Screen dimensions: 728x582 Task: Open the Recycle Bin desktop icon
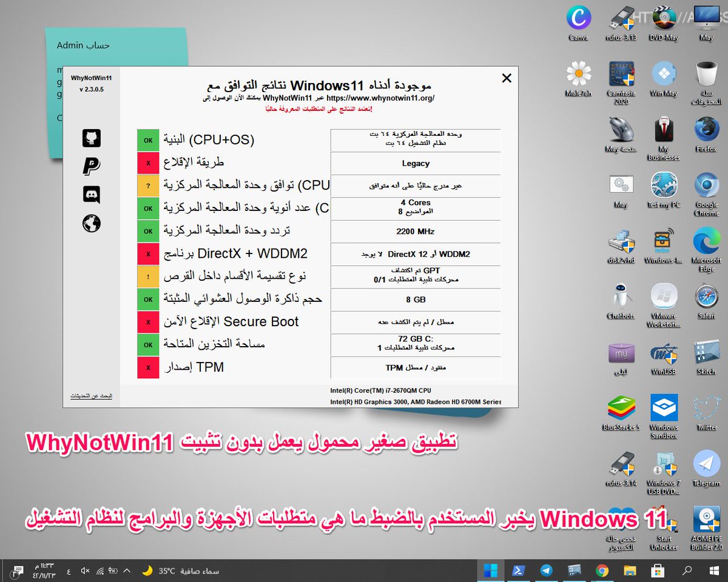click(x=707, y=82)
